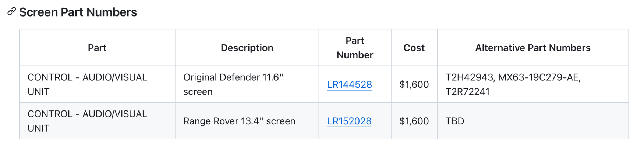Click the Original Defender 11.6" screen description
Screen dimensions: 644x146
click(x=233, y=84)
